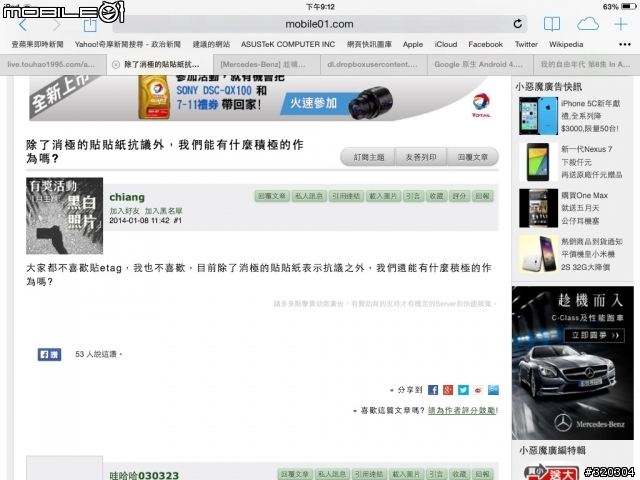640x480 pixels.
Task: Open the 新一代Nexus 7 sidebar ad
Action: (571, 162)
